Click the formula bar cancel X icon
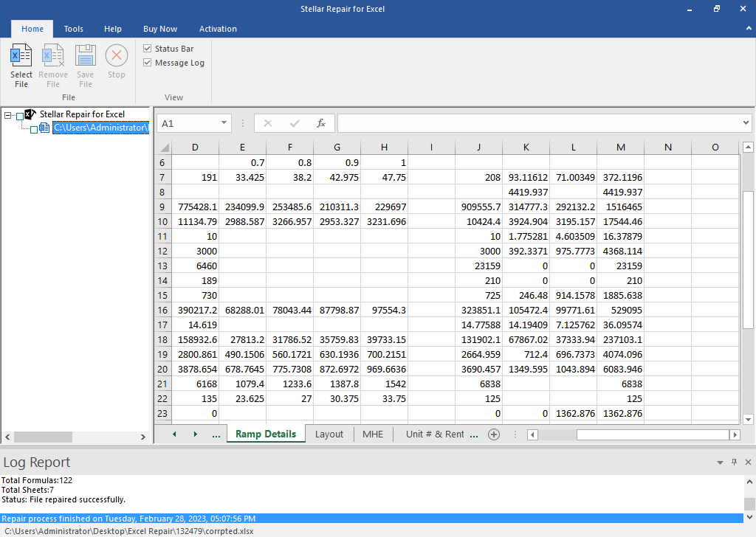This screenshot has height=537, width=756. [x=268, y=124]
